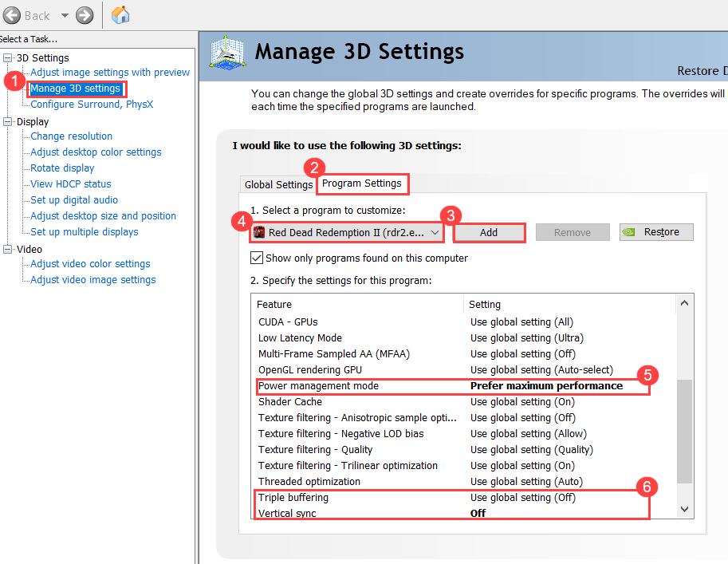Click the Forward arrow icon

85,15
